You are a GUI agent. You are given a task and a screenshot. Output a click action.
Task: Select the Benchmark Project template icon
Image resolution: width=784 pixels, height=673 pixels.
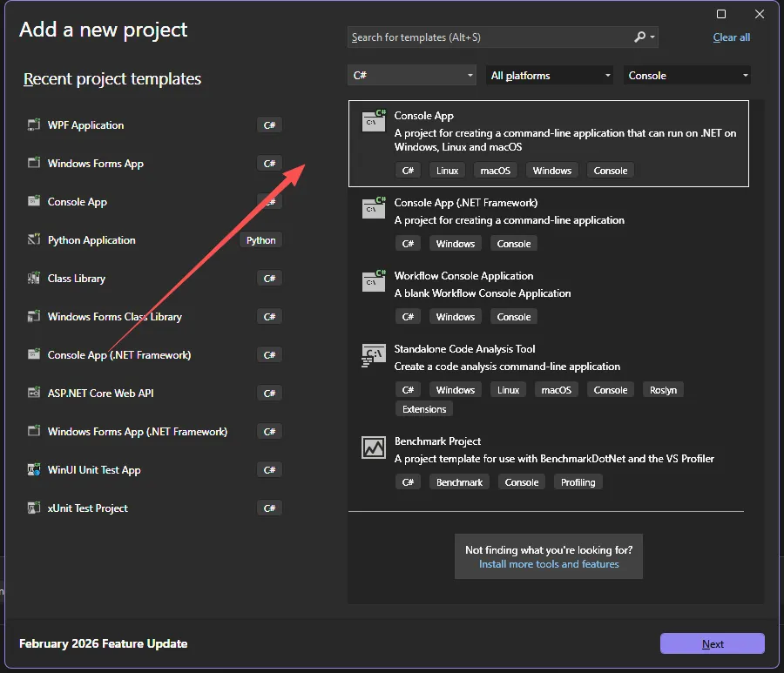click(373, 448)
